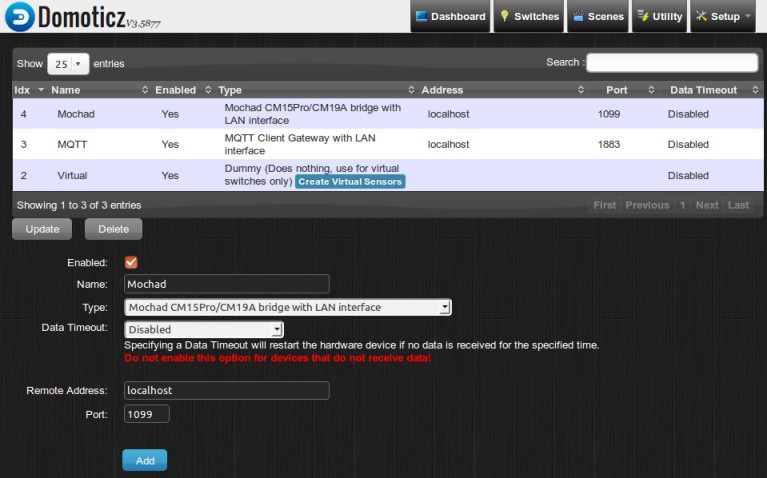767x478 pixels.
Task: Sort by the Port column
Action: point(617,90)
